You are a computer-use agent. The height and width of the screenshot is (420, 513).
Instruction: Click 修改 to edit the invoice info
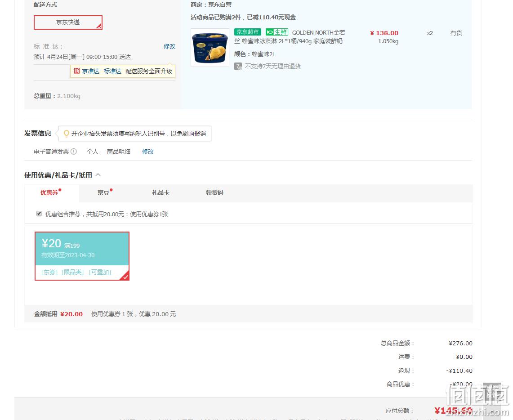pyautogui.click(x=148, y=152)
